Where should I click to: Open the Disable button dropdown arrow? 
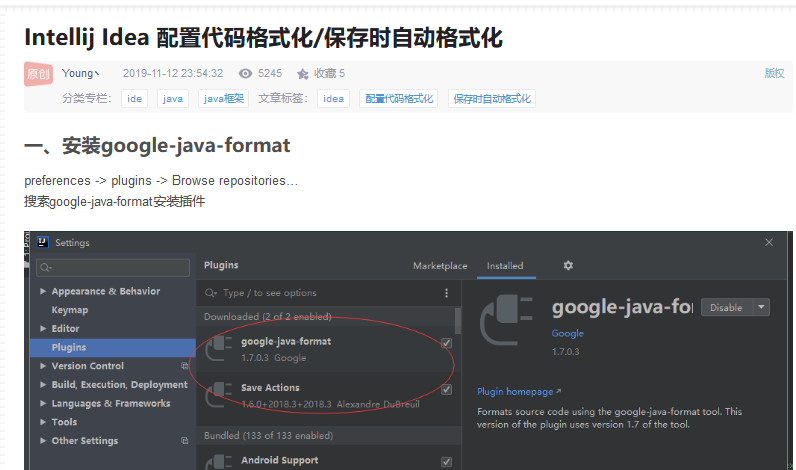[761, 307]
